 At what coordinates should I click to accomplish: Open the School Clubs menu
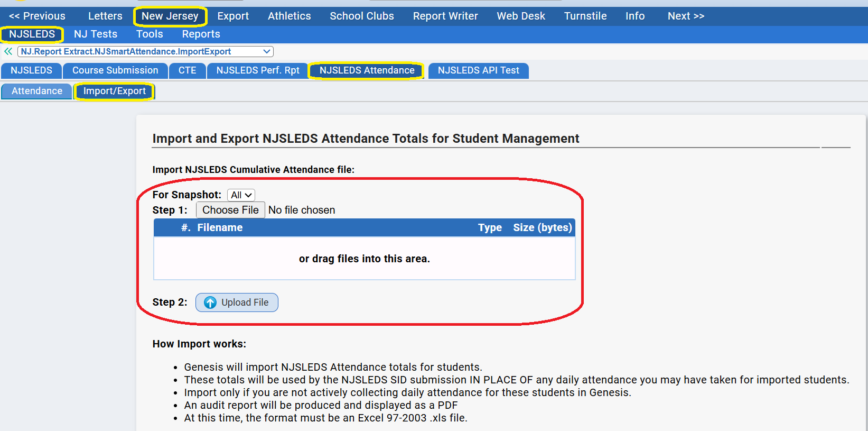coord(362,16)
